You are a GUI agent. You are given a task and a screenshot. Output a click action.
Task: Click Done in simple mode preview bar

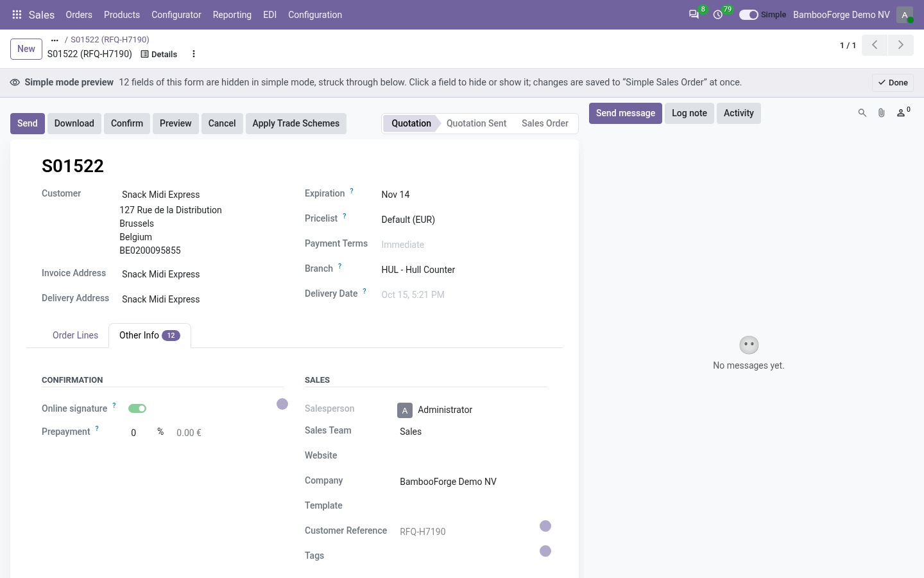point(893,82)
